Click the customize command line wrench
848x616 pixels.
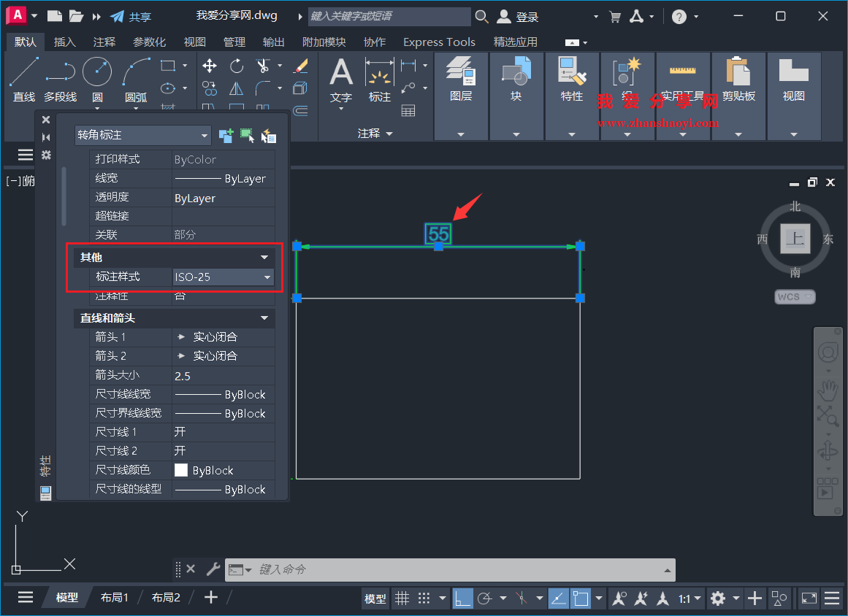click(213, 569)
